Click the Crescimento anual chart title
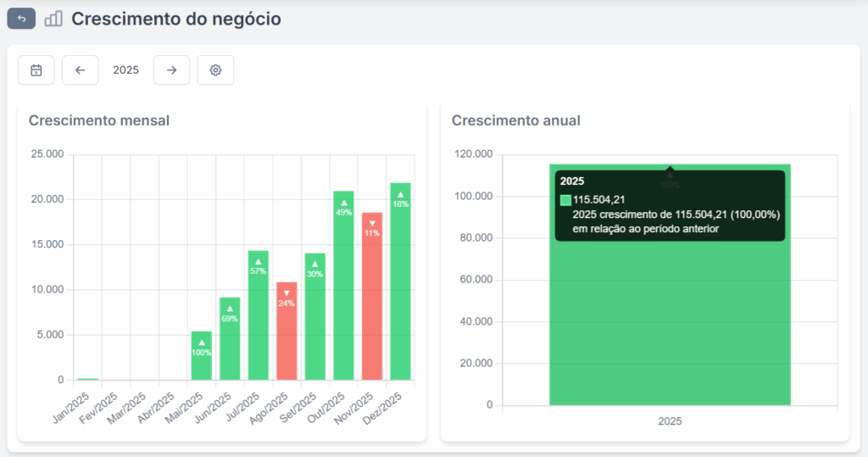868x457 pixels. [515, 120]
